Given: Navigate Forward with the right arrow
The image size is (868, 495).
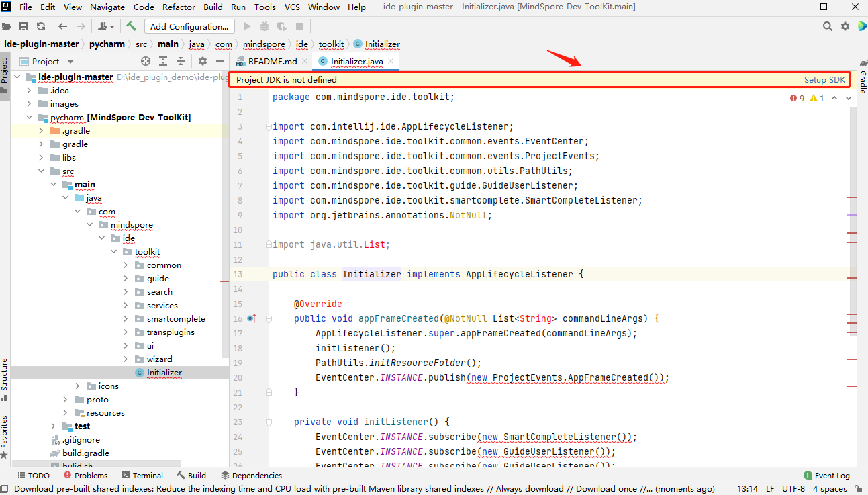Looking at the screenshot, I should click(x=80, y=26).
